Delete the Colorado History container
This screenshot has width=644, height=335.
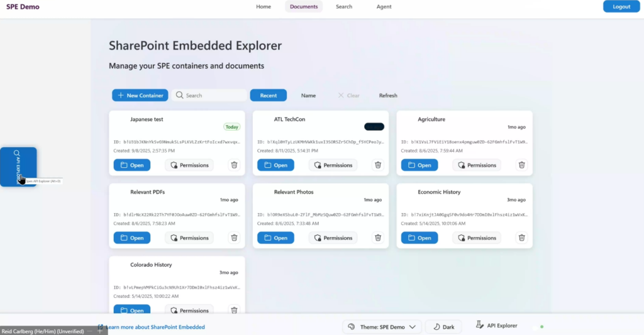(x=234, y=310)
